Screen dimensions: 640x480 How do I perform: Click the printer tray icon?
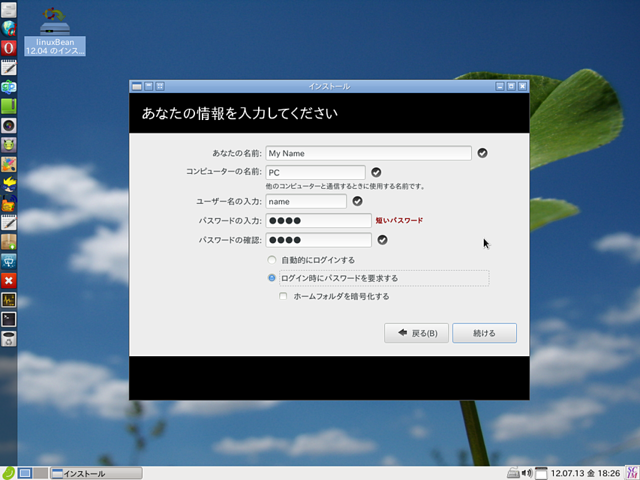(513, 473)
